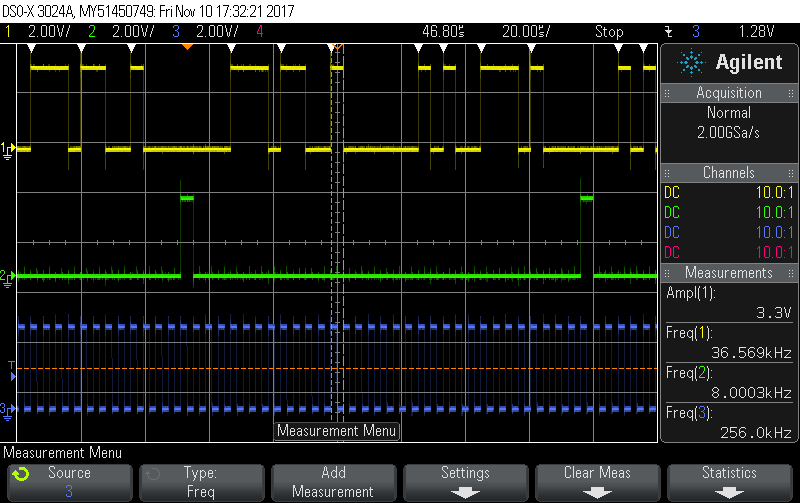Open the Channels panel header
Viewport: 800px width, 503px height.
(729, 172)
